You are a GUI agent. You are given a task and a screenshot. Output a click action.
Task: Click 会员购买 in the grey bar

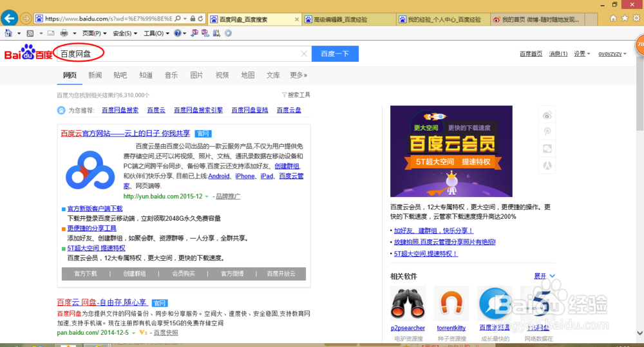(183, 274)
